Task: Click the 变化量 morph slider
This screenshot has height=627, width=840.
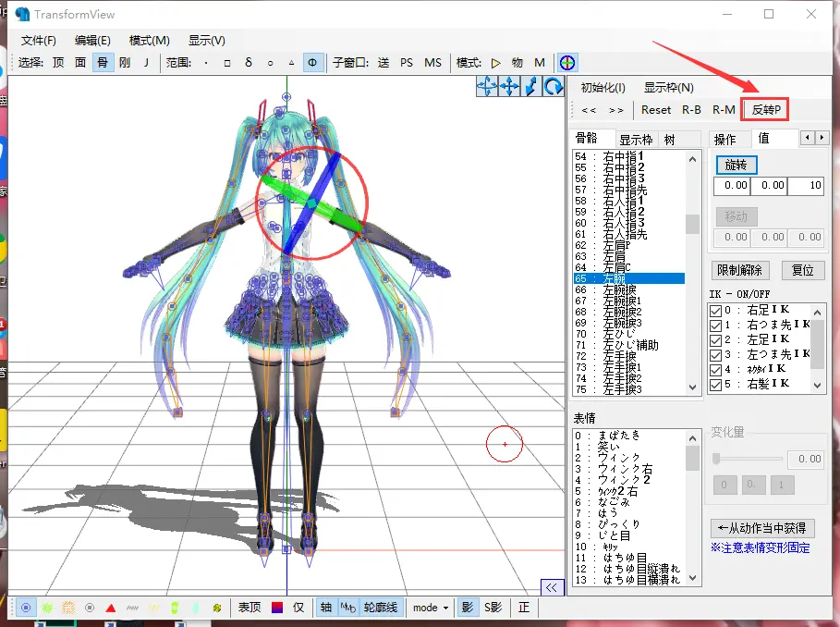Action: point(748,459)
